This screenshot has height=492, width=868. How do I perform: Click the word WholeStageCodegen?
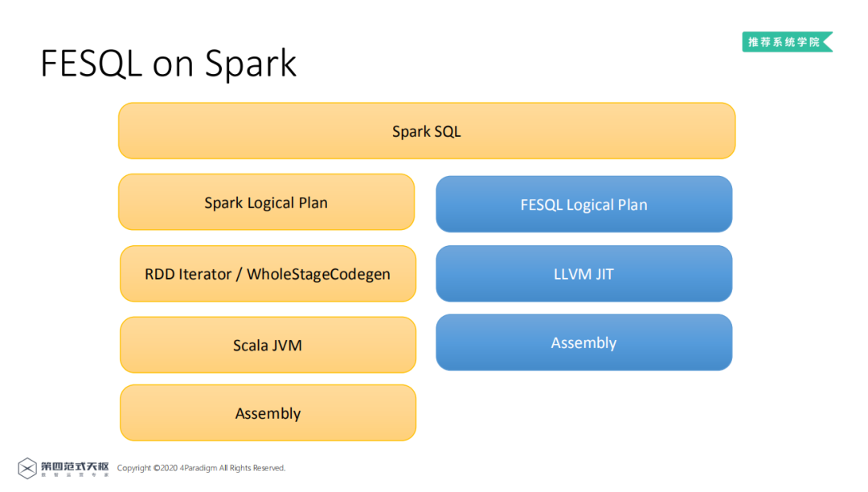click(x=318, y=274)
